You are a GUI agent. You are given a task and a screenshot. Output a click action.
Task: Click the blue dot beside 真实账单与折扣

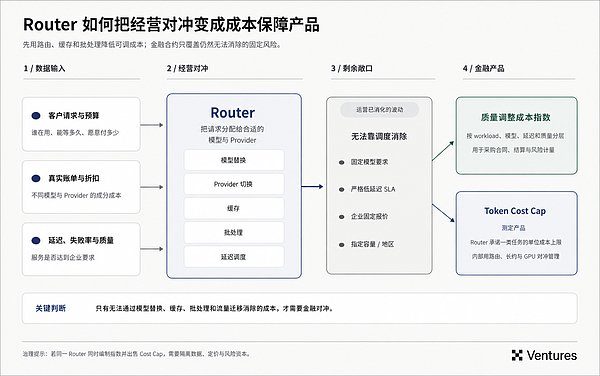36,178
